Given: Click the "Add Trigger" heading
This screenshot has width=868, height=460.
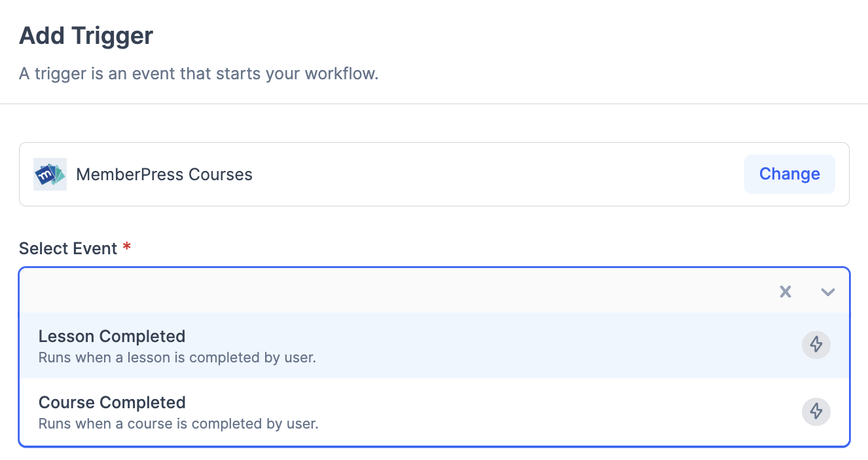Looking at the screenshot, I should click(x=86, y=35).
